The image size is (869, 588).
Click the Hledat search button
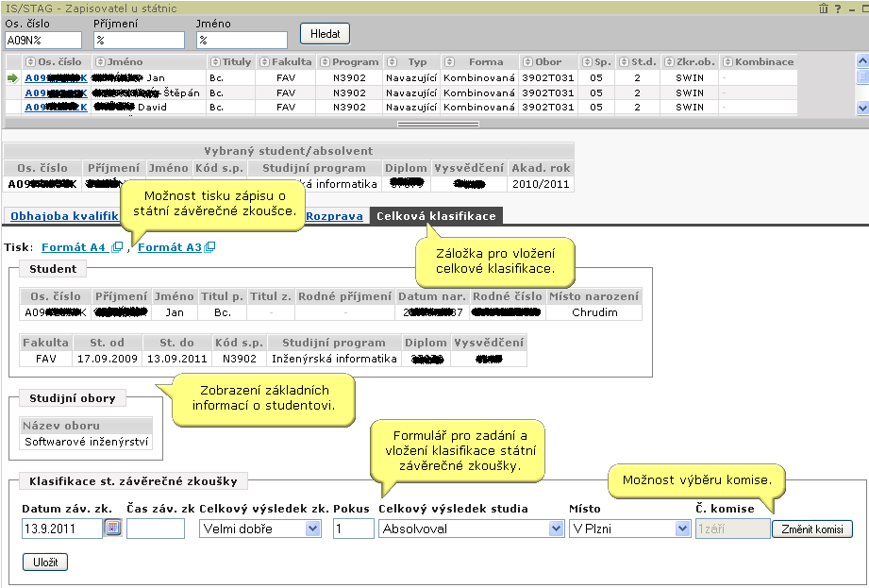pos(325,34)
